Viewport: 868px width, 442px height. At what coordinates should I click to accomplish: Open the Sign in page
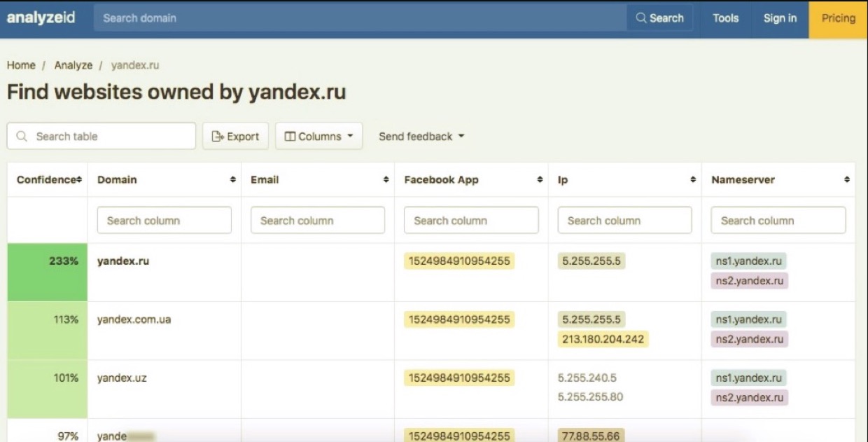click(780, 18)
